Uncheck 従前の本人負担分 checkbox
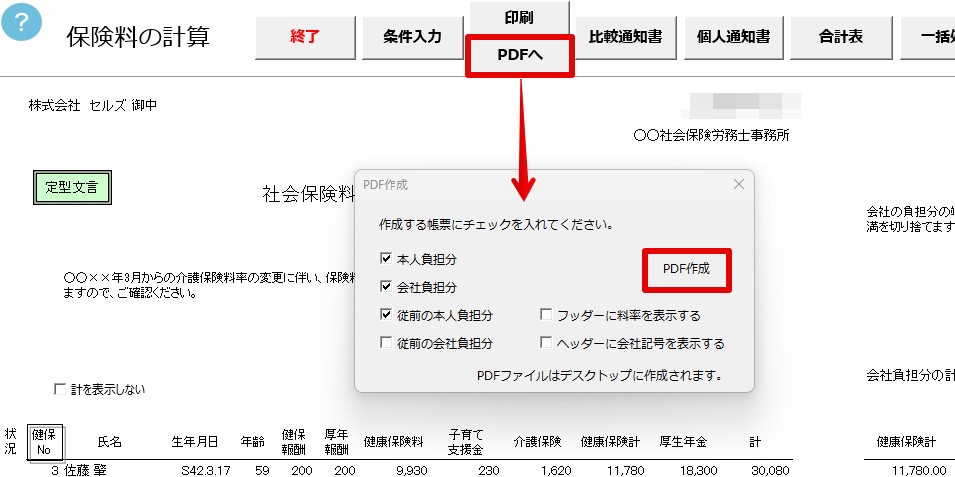Viewport: 955px width, 477px height. [386, 315]
